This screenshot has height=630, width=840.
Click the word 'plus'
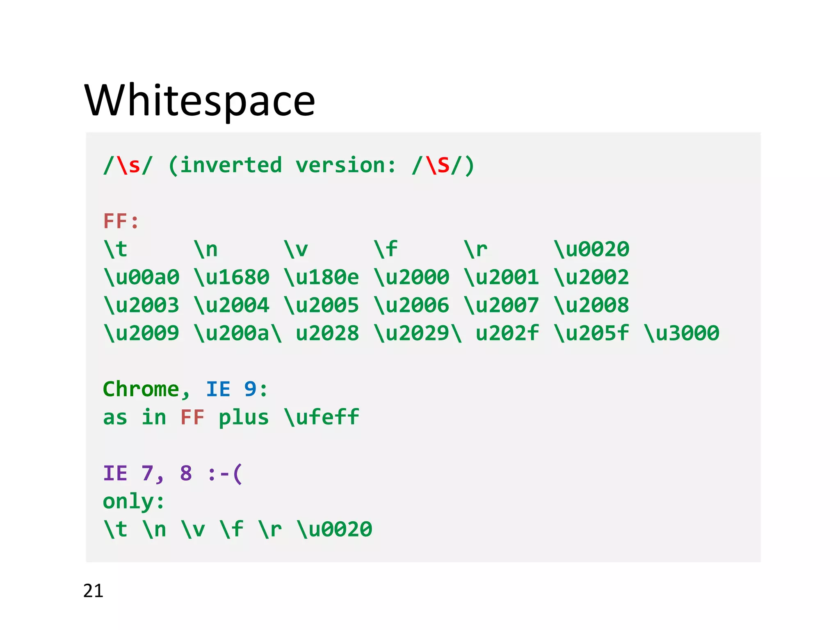coord(244,418)
